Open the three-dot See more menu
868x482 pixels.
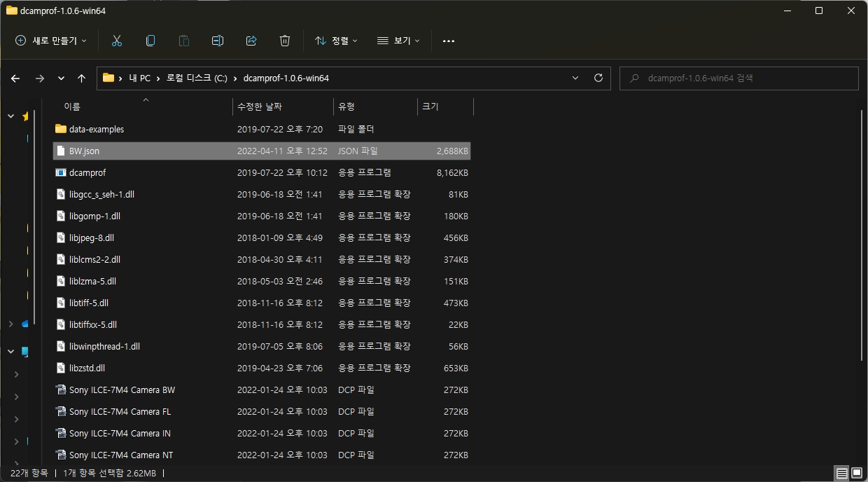[449, 41]
